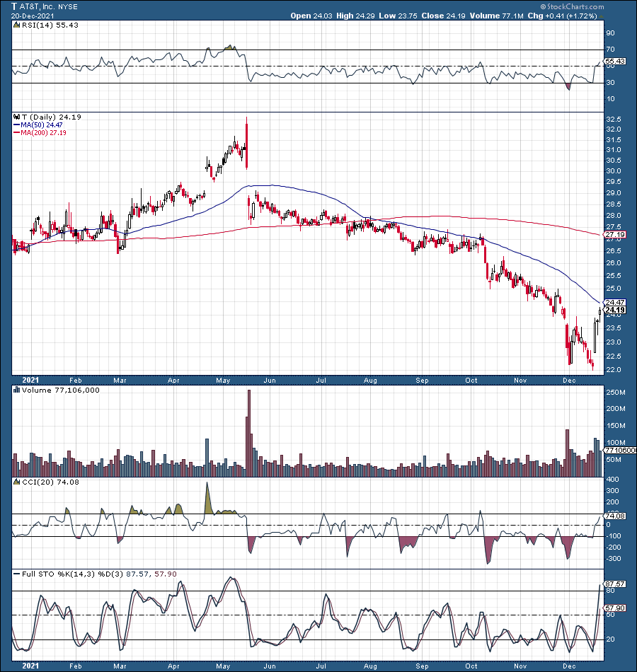This screenshot has height=672, width=637.
Task: Select the Volume histogram icon
Action: click(16, 390)
